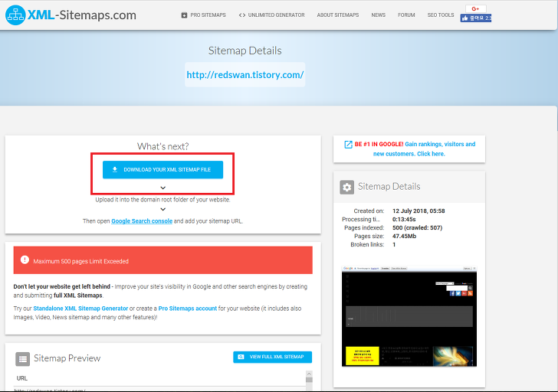Download your XML sitemap file

[x=163, y=169]
